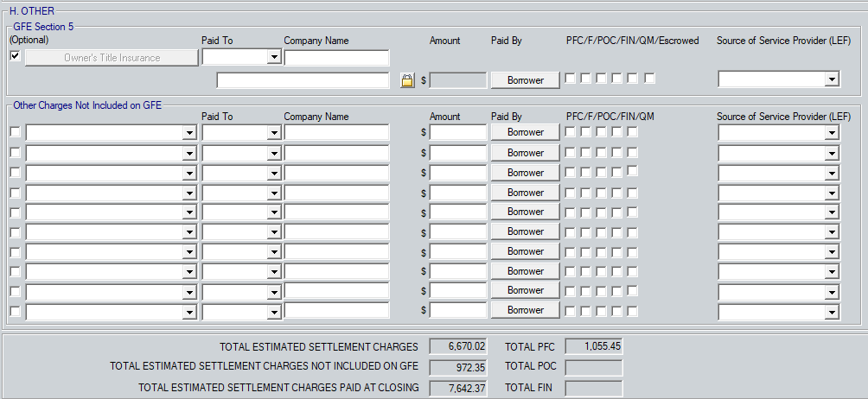This screenshot has width=868, height=399.
Task: Select the TOTAL PFC value field
Action: (593, 346)
